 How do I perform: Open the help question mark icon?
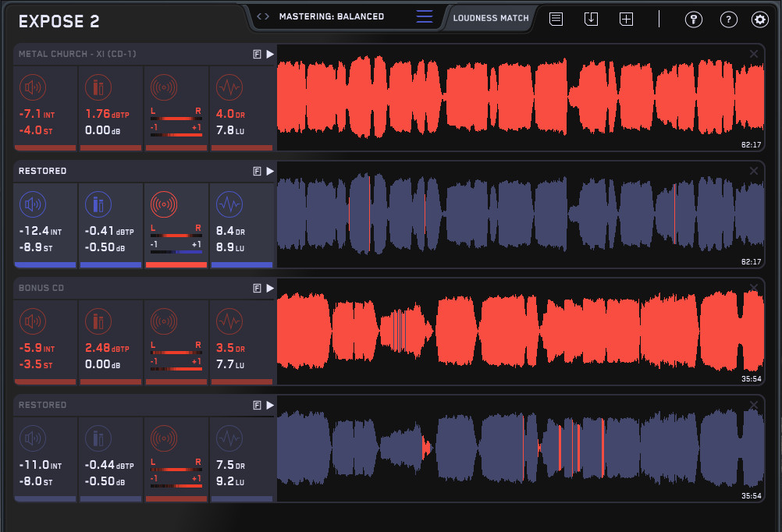coord(729,20)
